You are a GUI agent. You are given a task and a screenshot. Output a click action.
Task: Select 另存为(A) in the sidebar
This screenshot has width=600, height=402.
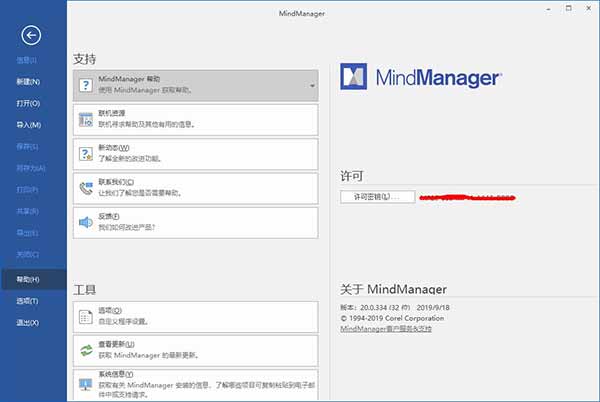coord(31,168)
